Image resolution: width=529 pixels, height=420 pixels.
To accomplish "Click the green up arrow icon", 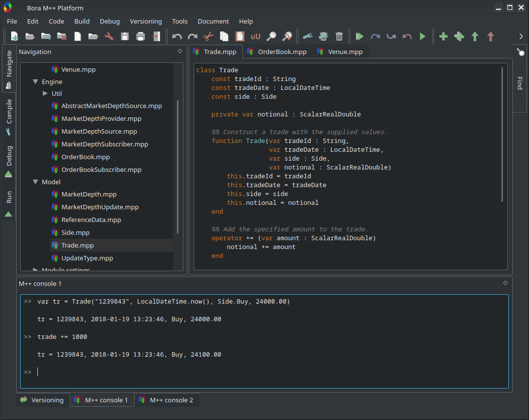I will tap(475, 36).
